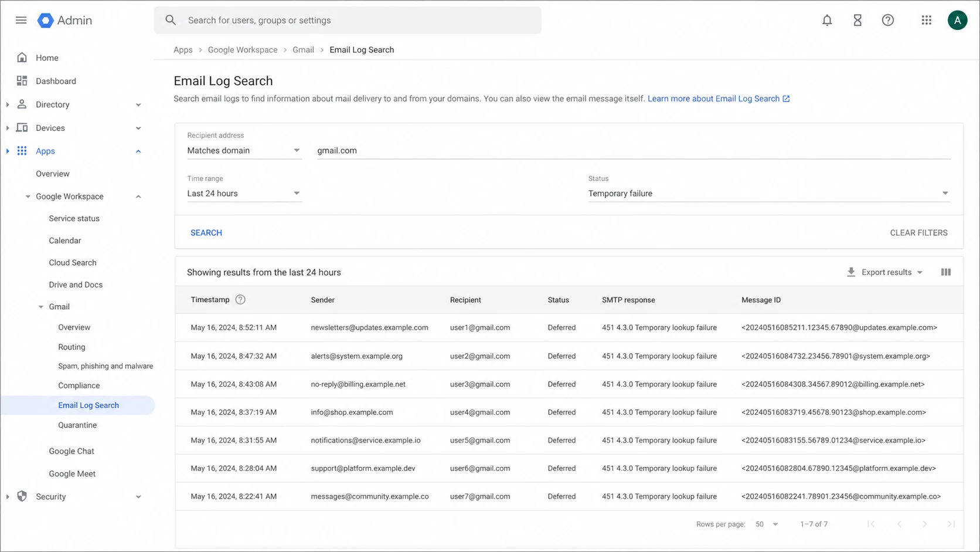Open the tasks hourglass icon
The height and width of the screenshot is (552, 980).
[x=857, y=20]
